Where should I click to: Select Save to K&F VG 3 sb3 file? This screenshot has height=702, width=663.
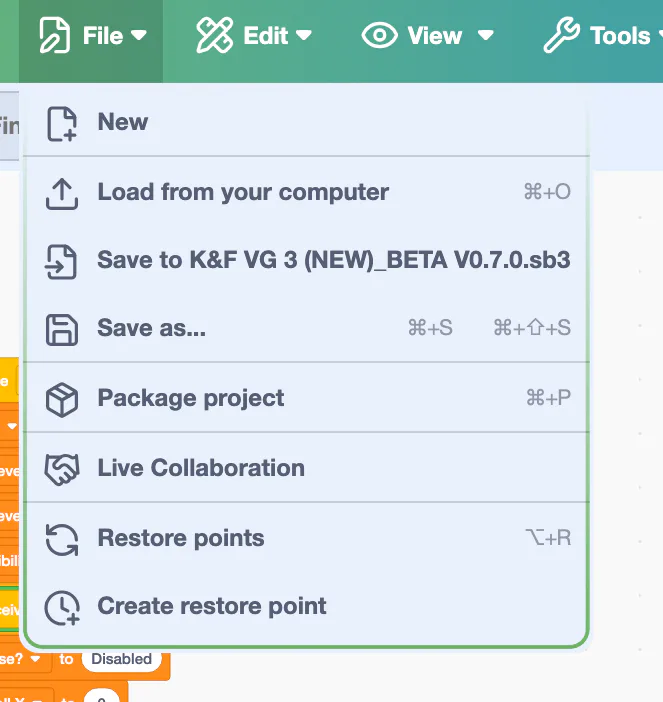[x=333, y=261]
